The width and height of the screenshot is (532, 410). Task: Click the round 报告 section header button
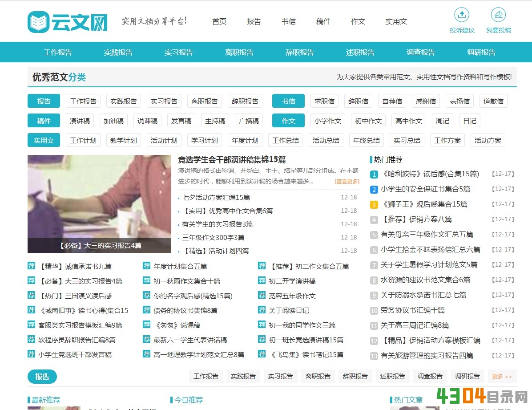point(42,376)
